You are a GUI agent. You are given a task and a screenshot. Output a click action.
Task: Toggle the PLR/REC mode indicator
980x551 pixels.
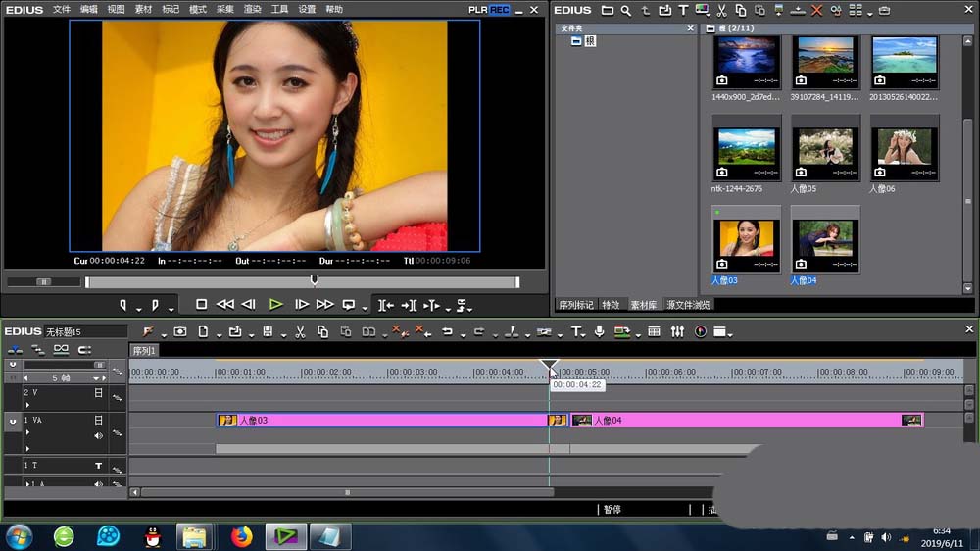click(489, 10)
